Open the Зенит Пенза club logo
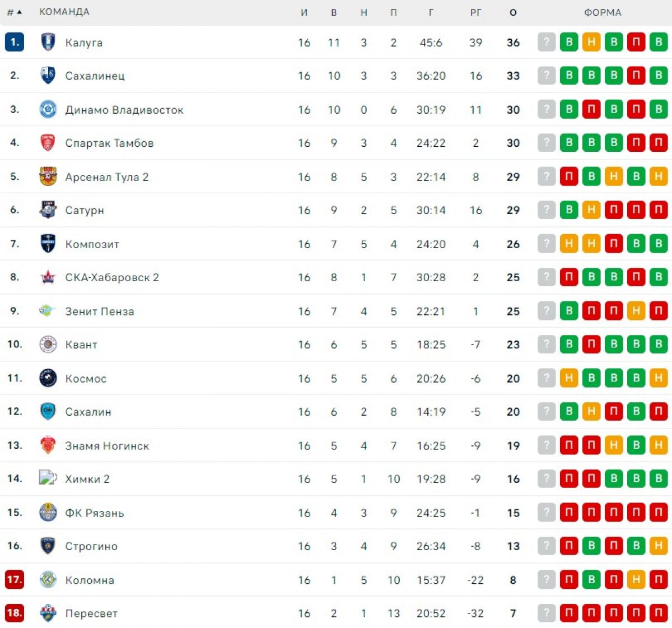This screenshot has width=672, height=628. pyautogui.click(x=48, y=311)
